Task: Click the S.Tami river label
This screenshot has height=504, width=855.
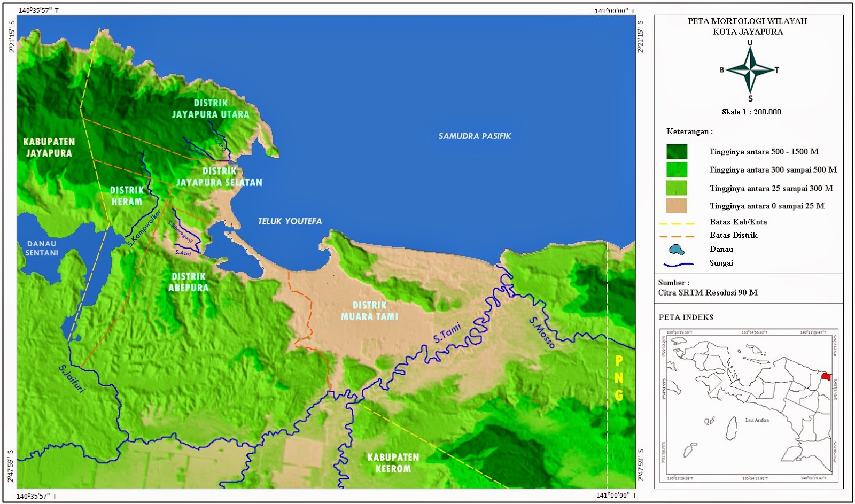Action: click(x=446, y=334)
